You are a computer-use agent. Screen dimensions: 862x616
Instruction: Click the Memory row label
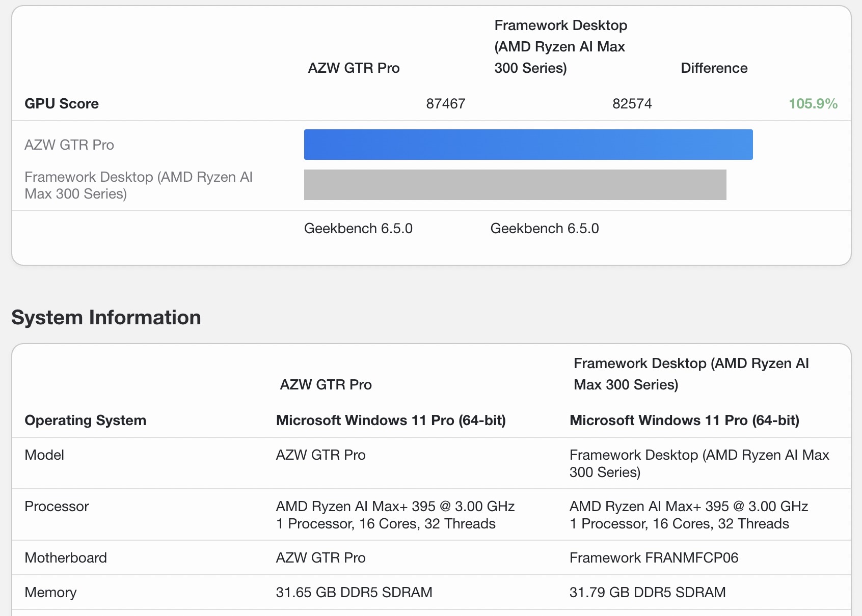click(50, 593)
